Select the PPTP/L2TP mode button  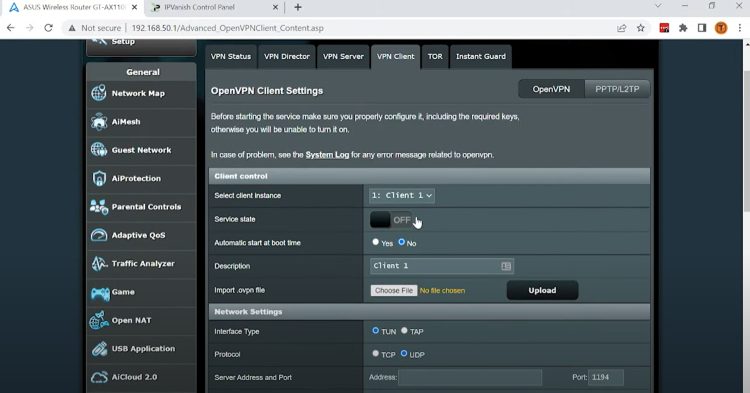(617, 89)
